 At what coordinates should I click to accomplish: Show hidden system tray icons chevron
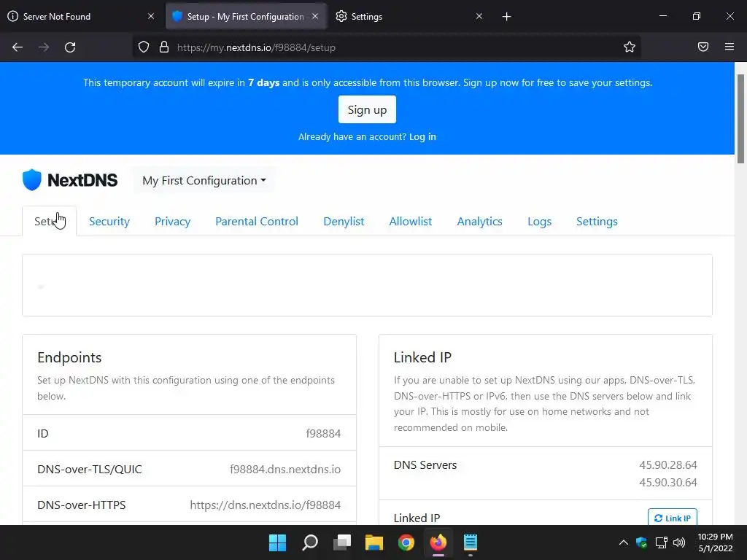(623, 542)
